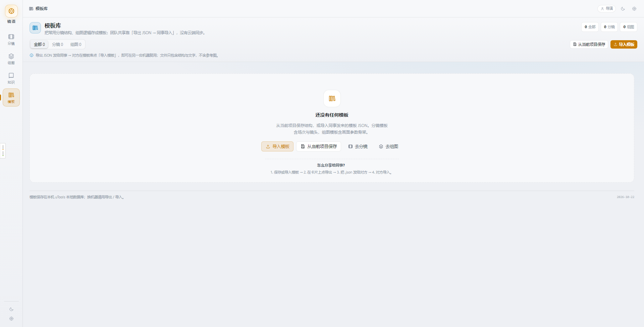Image resolution: width=644 pixels, height=327 pixels.
Task: Click the share steps line starting "1. 保存或导入模板"
Action: pyautogui.click(x=332, y=172)
